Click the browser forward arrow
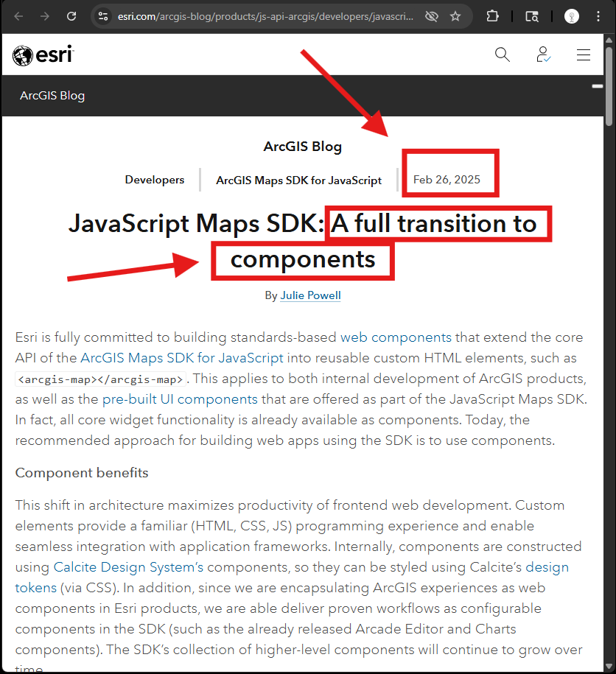 click(45, 16)
